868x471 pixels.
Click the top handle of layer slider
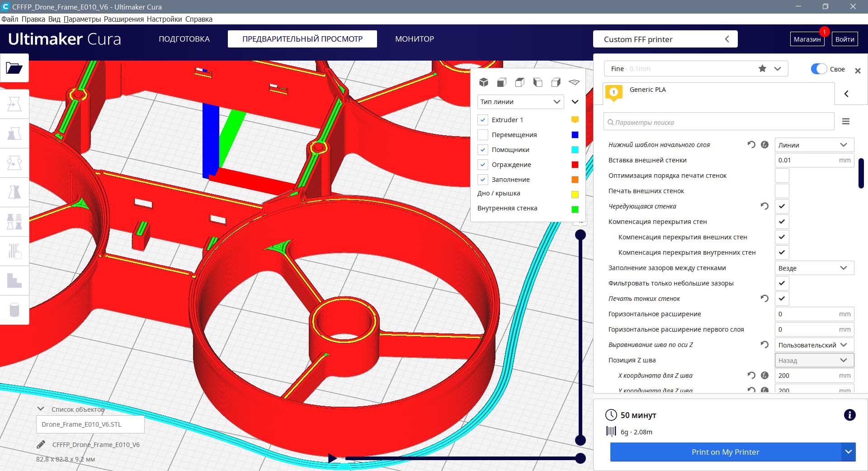(580, 235)
